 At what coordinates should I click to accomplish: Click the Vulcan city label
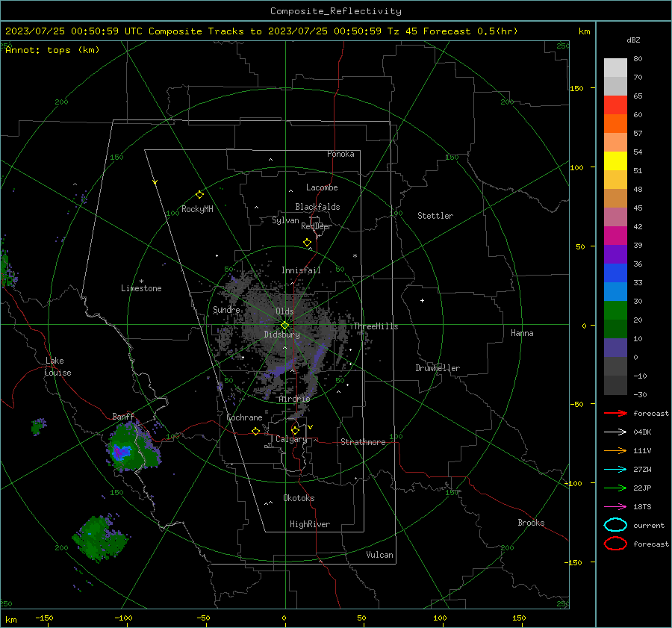coord(380,555)
